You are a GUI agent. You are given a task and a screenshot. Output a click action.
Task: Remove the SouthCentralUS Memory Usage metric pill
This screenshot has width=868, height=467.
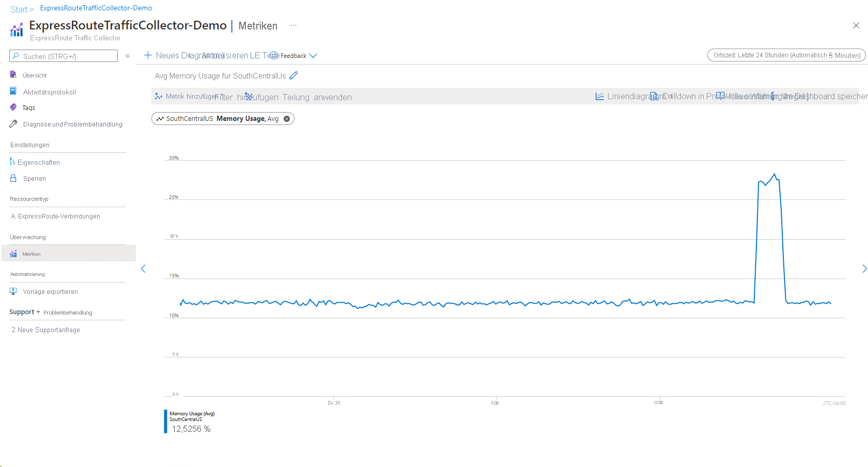click(287, 119)
